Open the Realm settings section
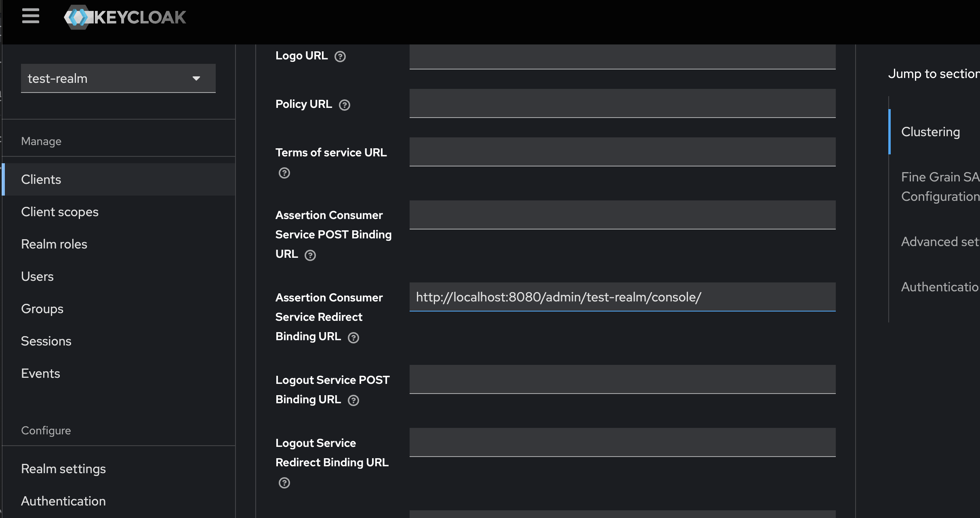Image resolution: width=980 pixels, height=518 pixels. (x=63, y=468)
